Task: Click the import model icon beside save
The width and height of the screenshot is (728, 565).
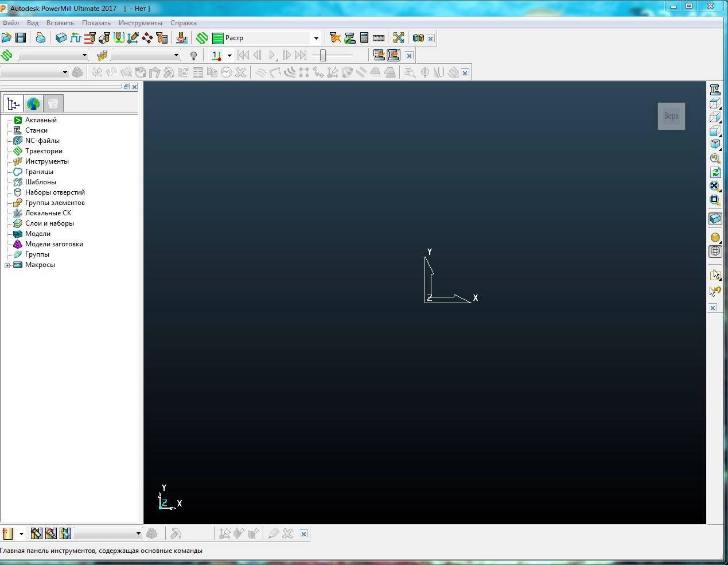Action: (40, 38)
